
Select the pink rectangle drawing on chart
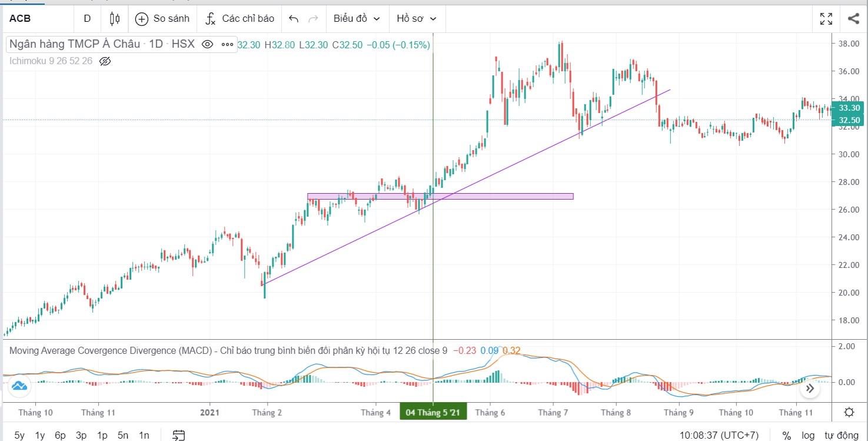[500, 196]
